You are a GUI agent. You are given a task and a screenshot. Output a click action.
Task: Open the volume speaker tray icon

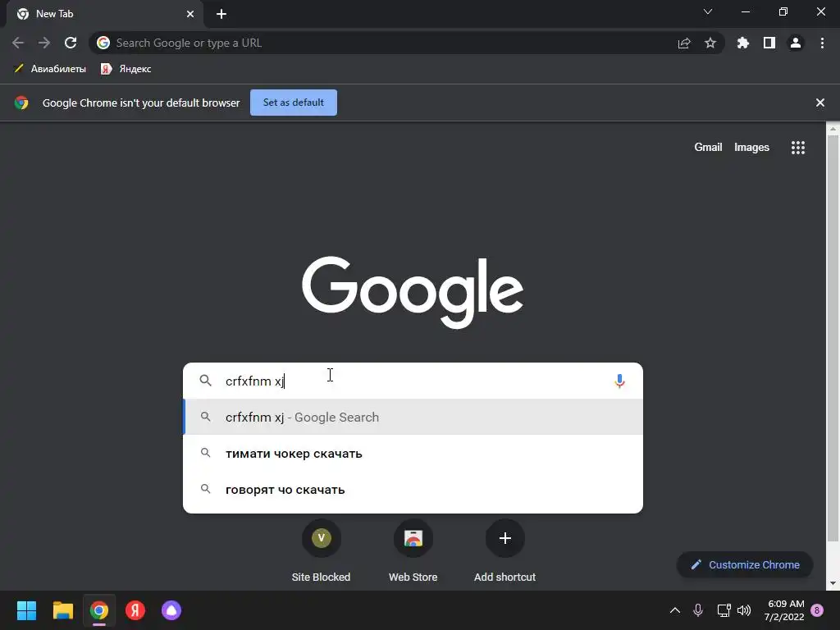[x=744, y=610]
